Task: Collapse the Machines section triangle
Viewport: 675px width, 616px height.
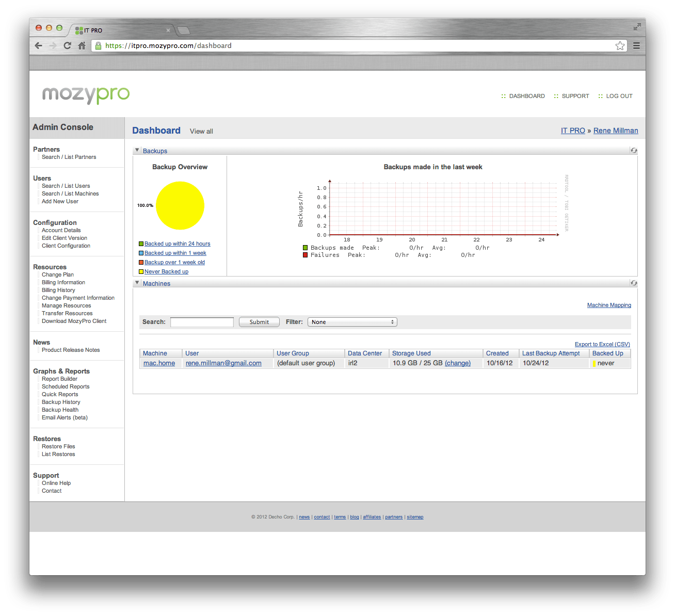Action: tap(137, 283)
